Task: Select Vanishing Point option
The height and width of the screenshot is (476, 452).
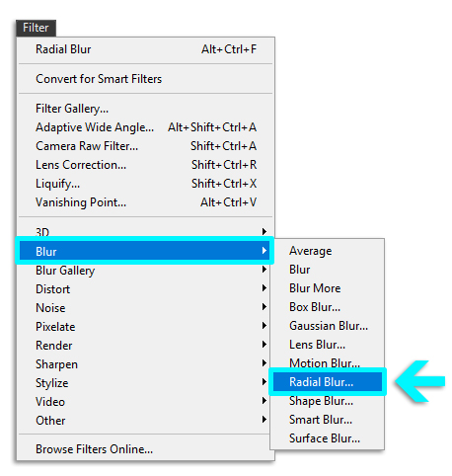Action: (146, 202)
